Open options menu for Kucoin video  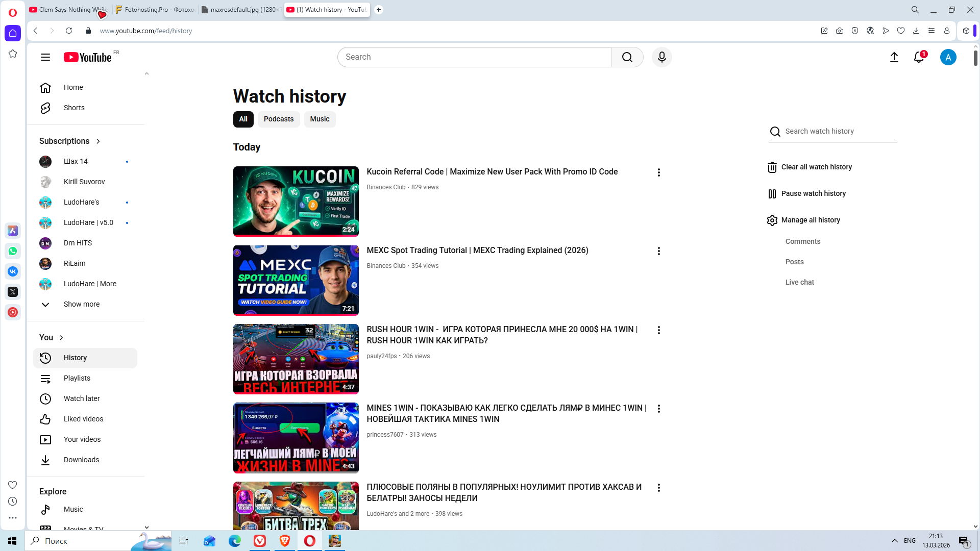pos(658,172)
